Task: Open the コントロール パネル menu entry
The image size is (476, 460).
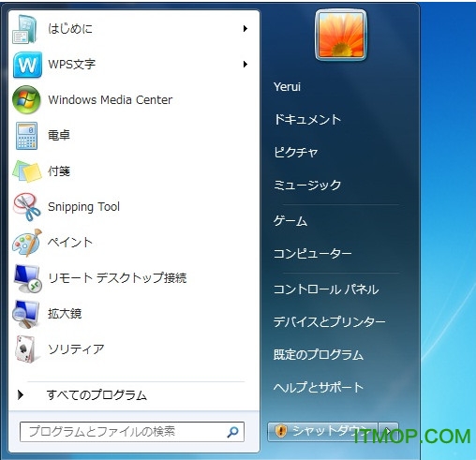Action: click(x=326, y=289)
